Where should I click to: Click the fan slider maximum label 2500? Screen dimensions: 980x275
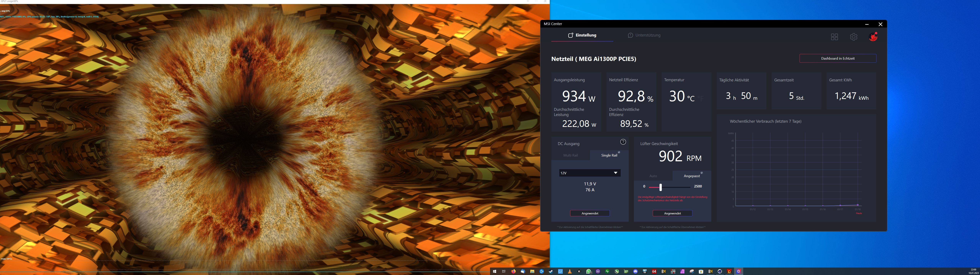[698, 187]
